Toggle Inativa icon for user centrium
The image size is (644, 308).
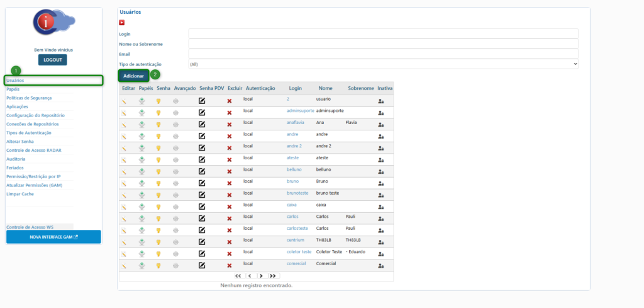pos(380,242)
